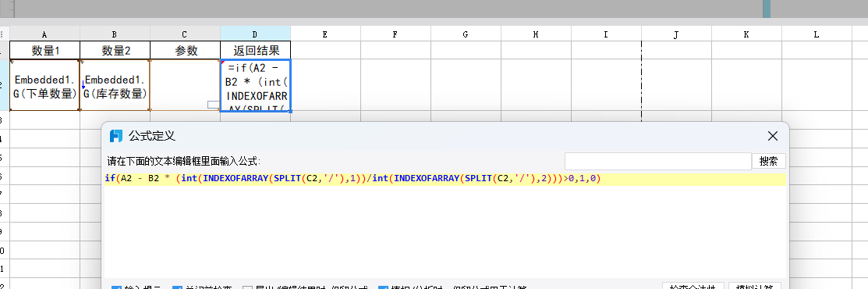Select column A header
This screenshot has width=868, height=289.
click(x=44, y=34)
